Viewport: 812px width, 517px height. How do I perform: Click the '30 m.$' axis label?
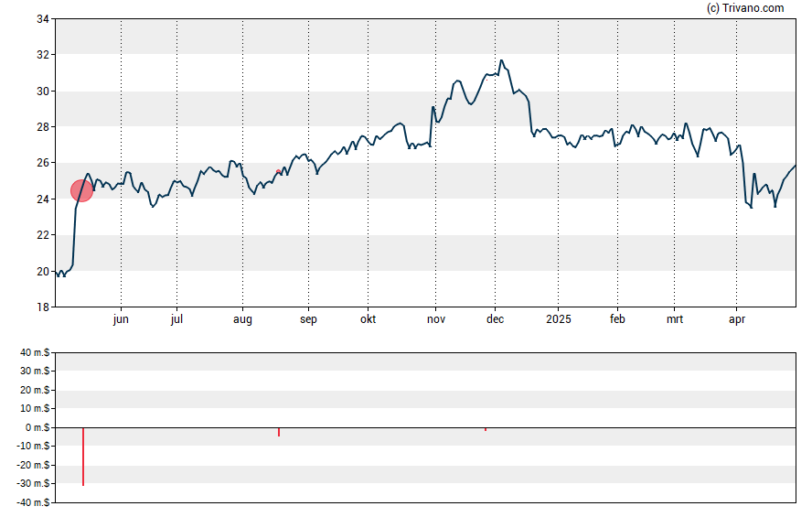point(35,371)
